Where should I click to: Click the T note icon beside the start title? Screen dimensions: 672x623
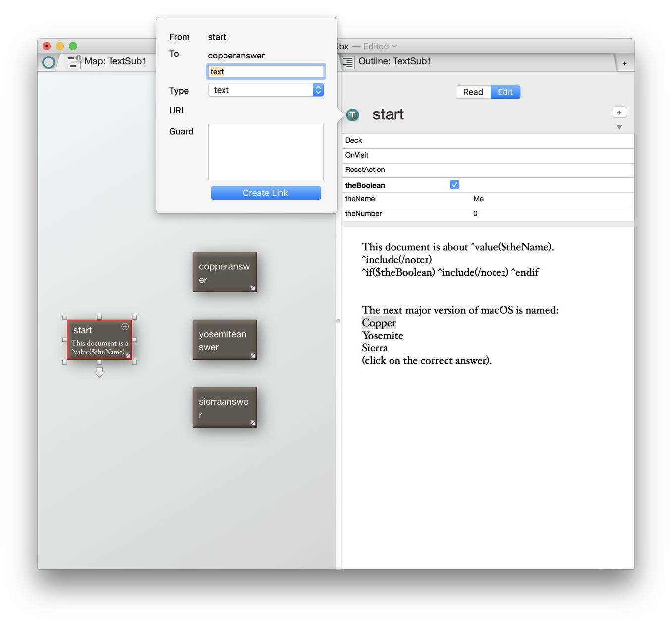tap(352, 114)
